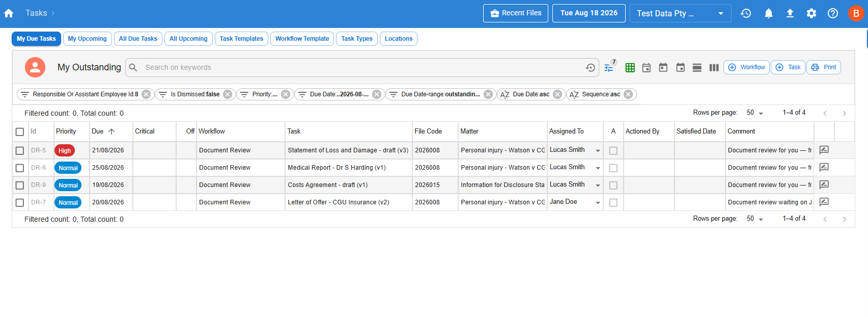Sort by the Due column header
Viewport: 868px width, 317px height.
pyautogui.click(x=103, y=131)
